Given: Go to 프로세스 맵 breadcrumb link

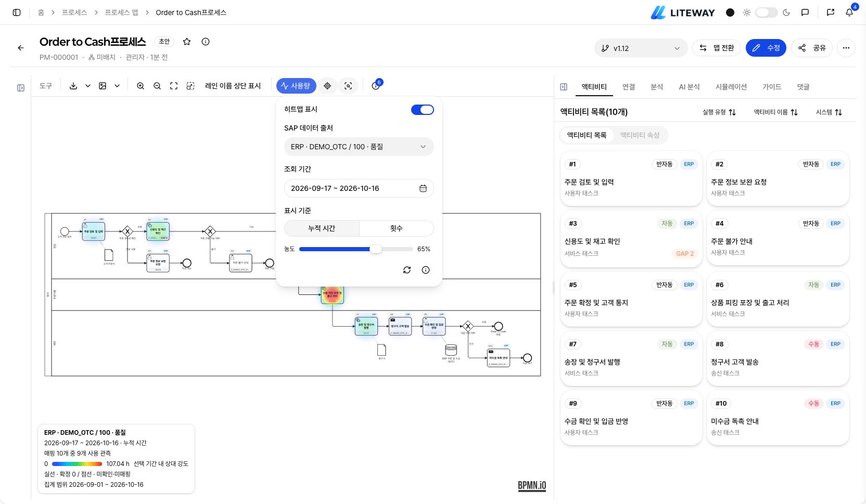Looking at the screenshot, I should (x=121, y=12).
